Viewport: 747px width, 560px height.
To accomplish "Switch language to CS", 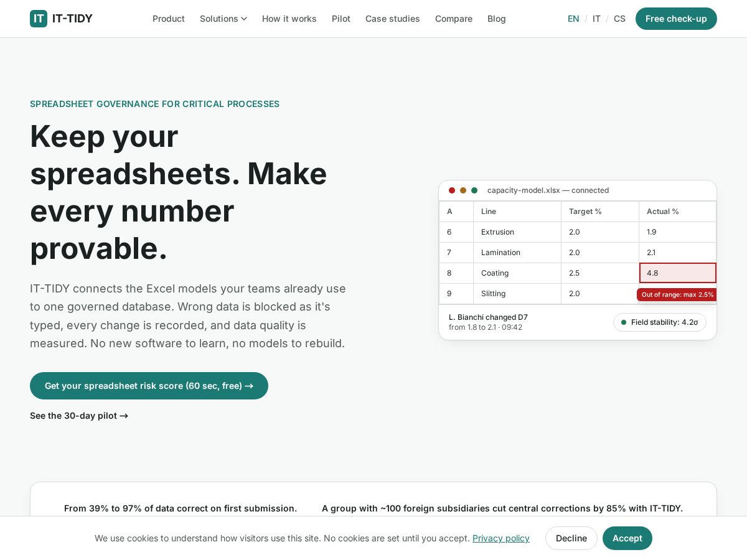I will pyautogui.click(x=619, y=19).
